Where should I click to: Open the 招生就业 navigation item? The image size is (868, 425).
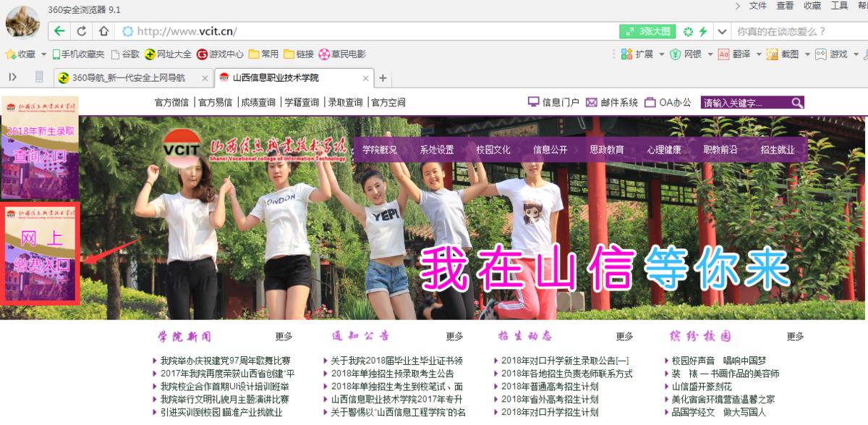point(778,150)
